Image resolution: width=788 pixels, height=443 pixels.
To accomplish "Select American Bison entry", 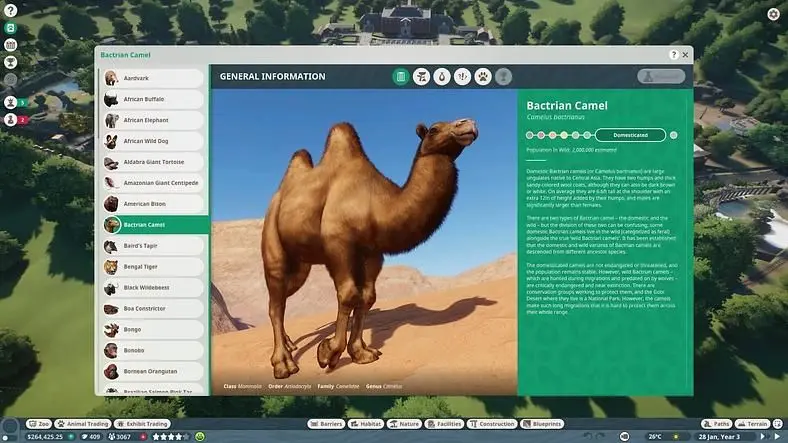I will tap(153, 204).
